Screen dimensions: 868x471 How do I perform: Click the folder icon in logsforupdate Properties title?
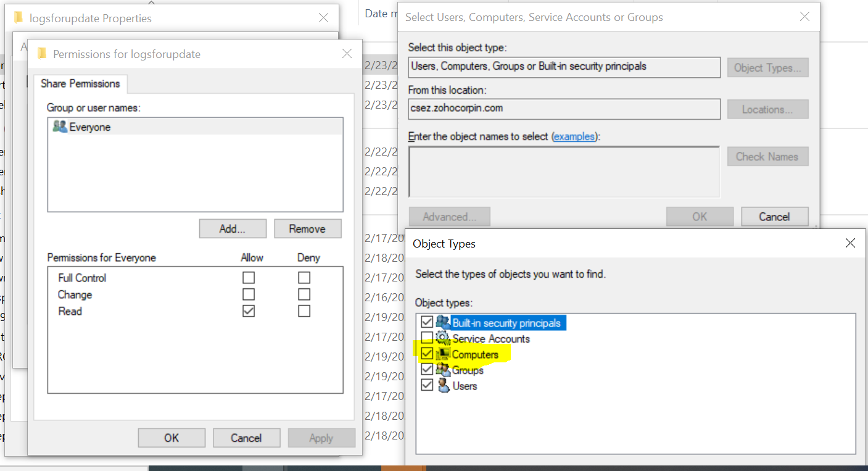coord(19,18)
